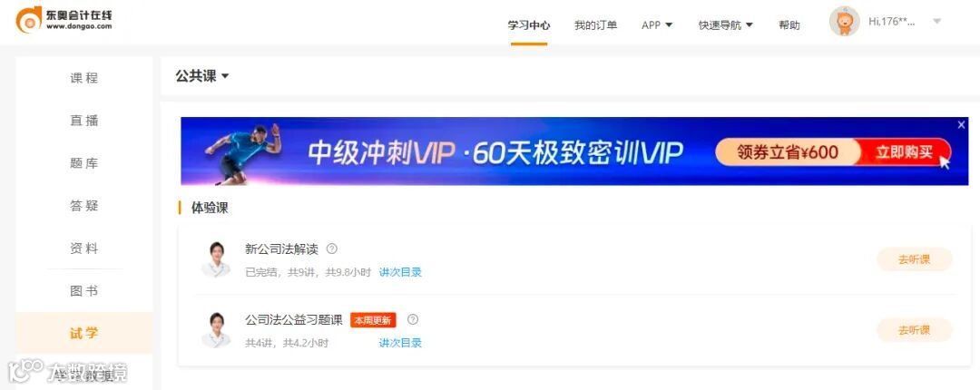980x390 pixels.
Task: Open 讲次目录 link for 新公司法解读
Action: (401, 272)
